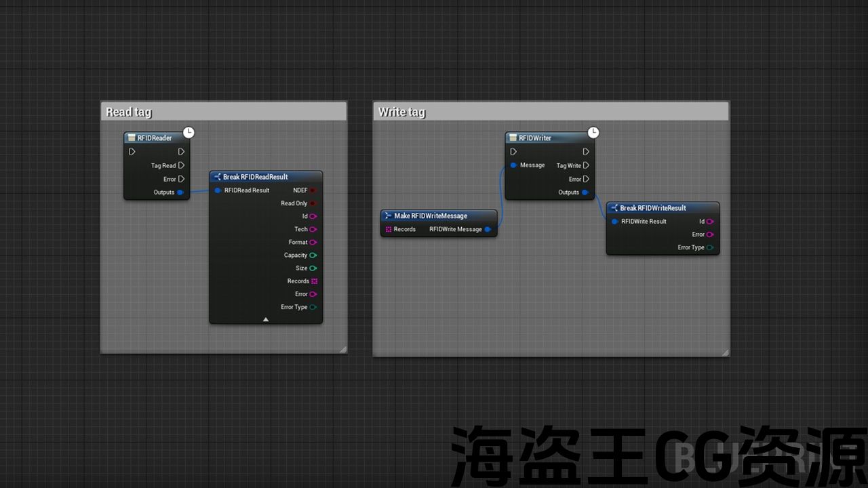Click the RFIDWriter latent clock icon

pos(593,132)
